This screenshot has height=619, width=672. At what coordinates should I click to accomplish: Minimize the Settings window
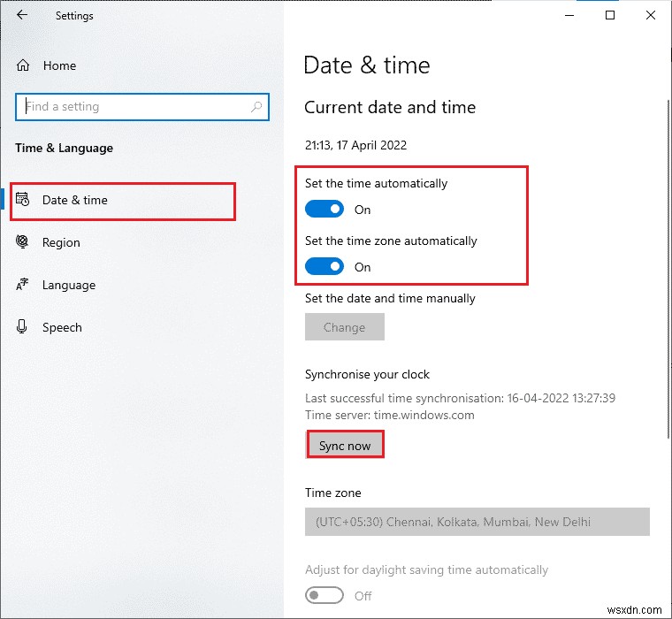(x=569, y=15)
